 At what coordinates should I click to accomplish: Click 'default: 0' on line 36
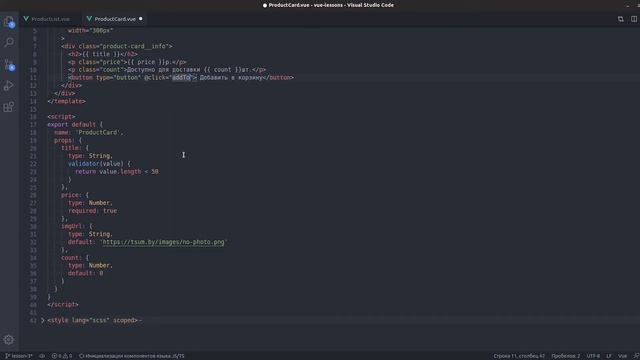(x=86, y=273)
